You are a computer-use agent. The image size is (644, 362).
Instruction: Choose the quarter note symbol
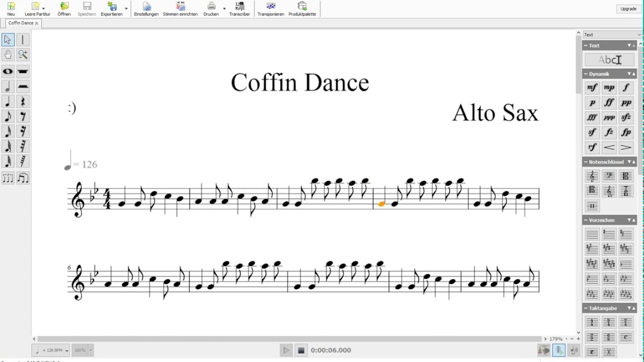[8, 102]
